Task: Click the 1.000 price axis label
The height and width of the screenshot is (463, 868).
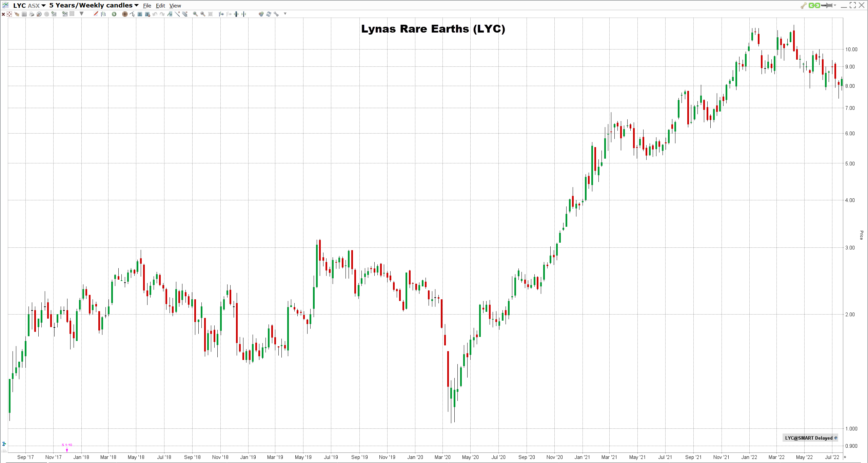Action: pyautogui.click(x=851, y=428)
